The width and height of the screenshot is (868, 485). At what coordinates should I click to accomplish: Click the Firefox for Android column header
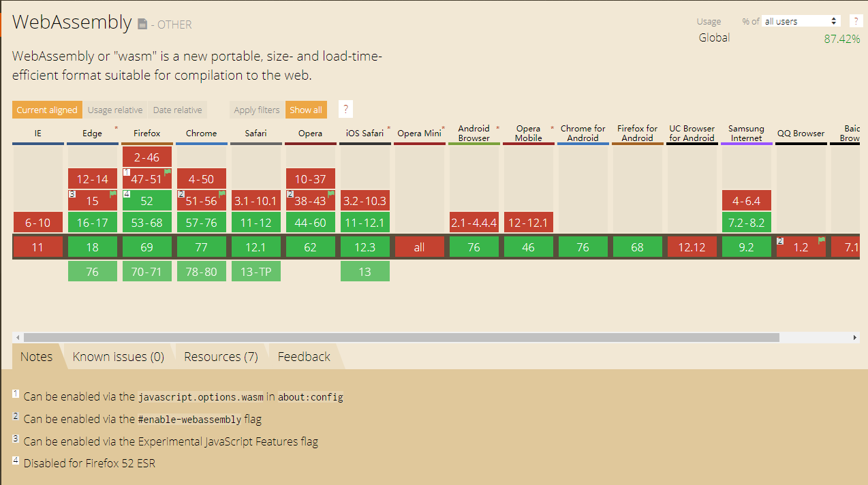638,134
